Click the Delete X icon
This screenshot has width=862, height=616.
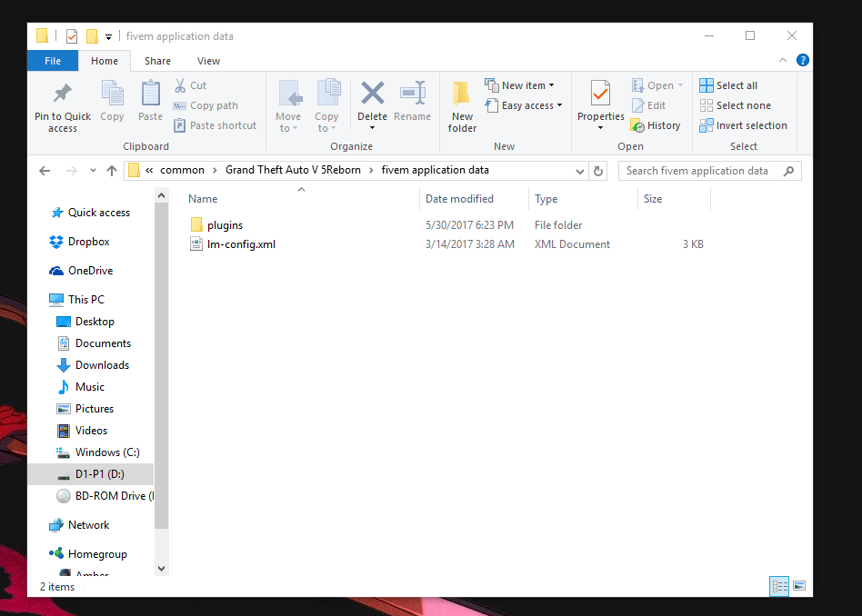click(372, 93)
